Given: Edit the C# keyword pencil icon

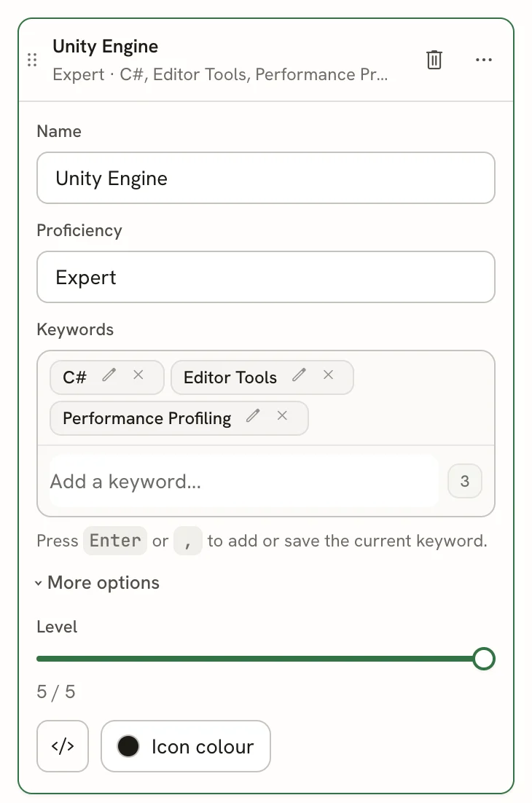Looking at the screenshot, I should [x=109, y=375].
